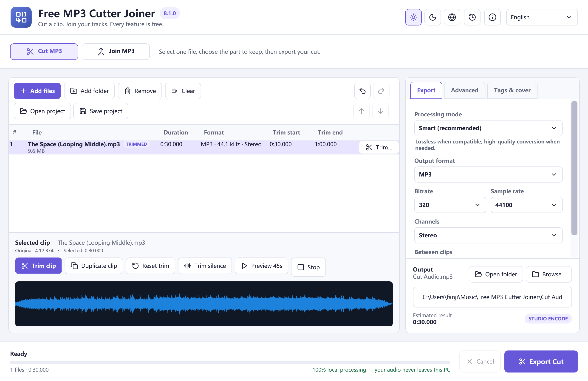This screenshot has width=588, height=381.
Task: Open the info circle icon
Action: [492, 17]
